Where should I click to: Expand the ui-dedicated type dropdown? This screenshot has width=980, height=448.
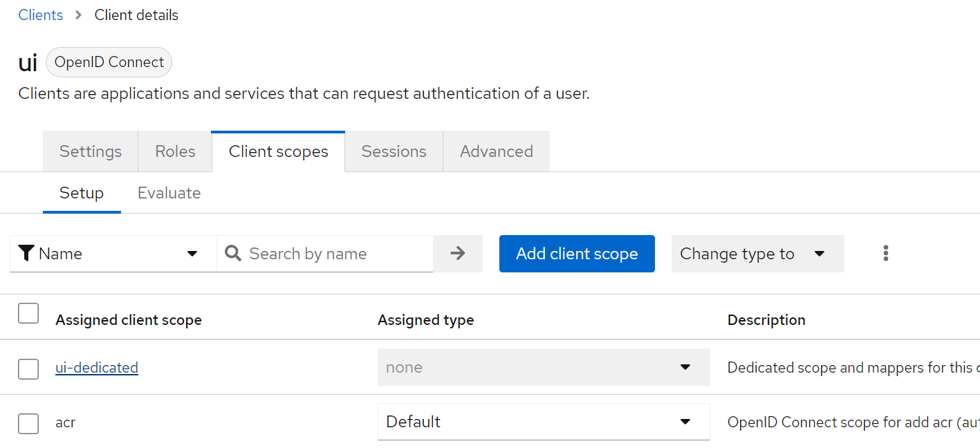[544, 367]
